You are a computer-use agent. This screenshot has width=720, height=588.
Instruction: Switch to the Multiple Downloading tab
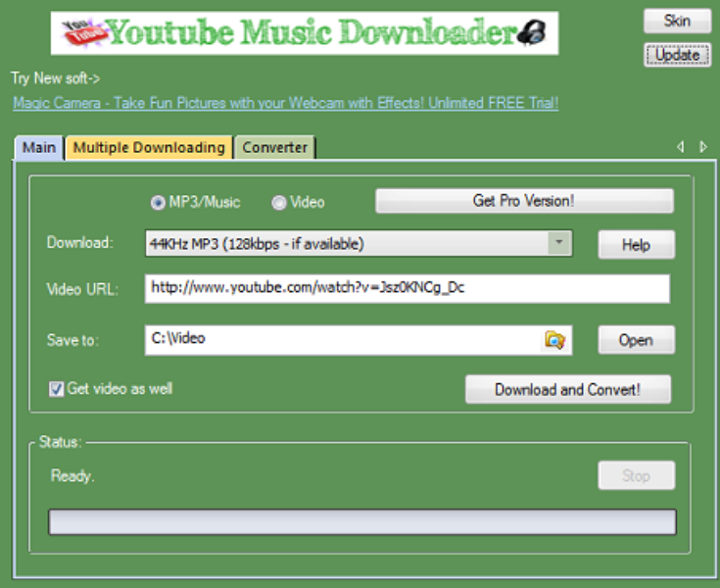point(149,148)
